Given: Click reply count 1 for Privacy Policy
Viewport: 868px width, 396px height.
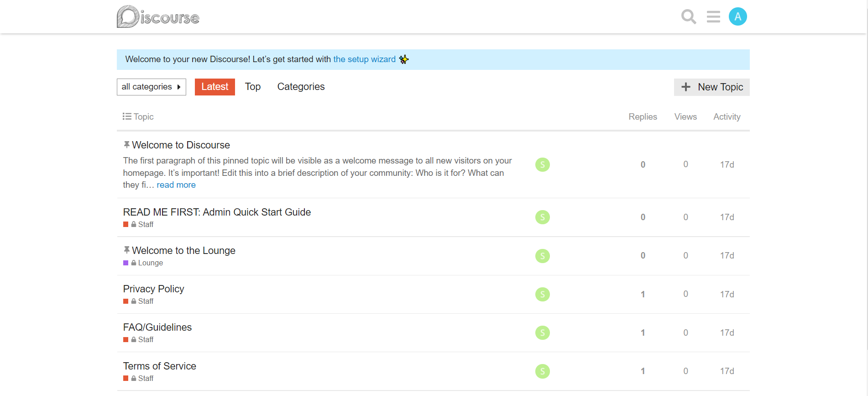Looking at the screenshot, I should 643,294.
